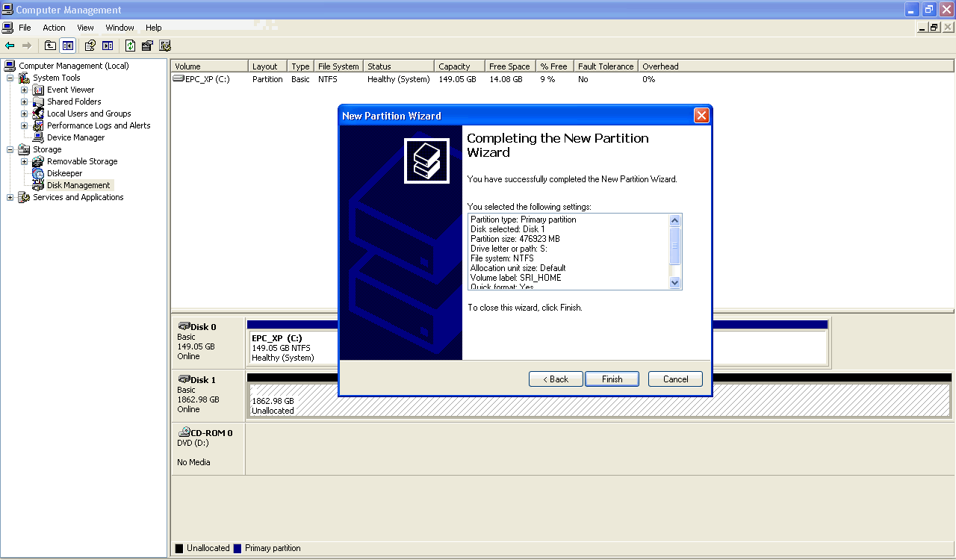Collapse the System Tools tree node
The image size is (956, 560).
10,78
